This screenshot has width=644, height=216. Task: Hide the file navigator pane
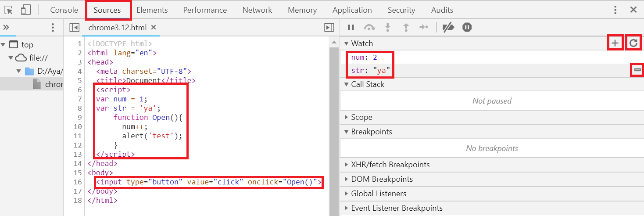(74, 28)
